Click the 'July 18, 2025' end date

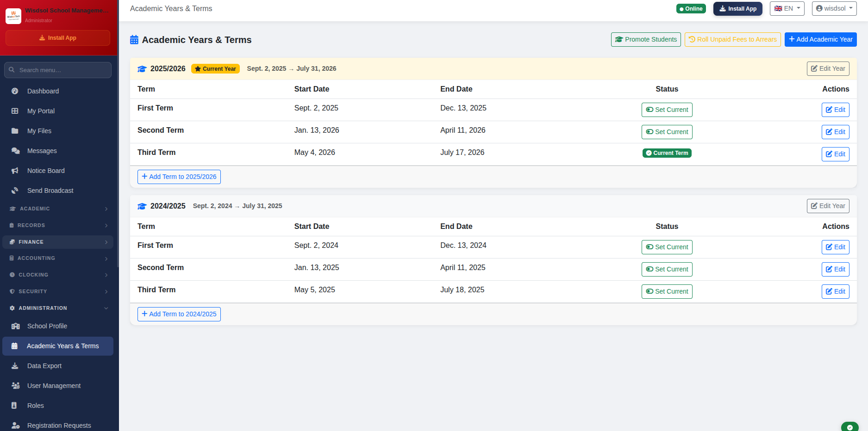point(462,289)
